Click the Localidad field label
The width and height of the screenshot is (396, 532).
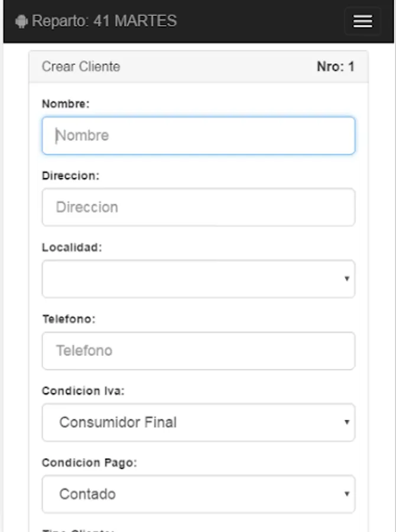point(72,247)
